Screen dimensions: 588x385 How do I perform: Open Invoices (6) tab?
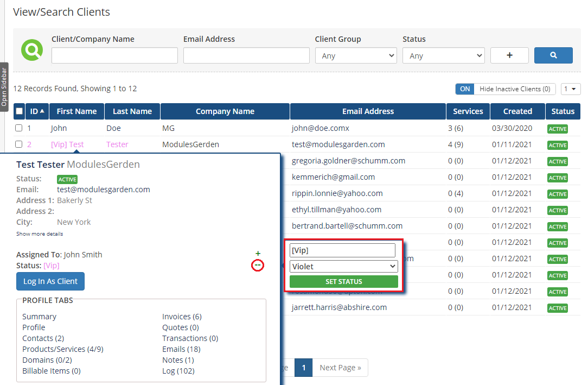182,317
